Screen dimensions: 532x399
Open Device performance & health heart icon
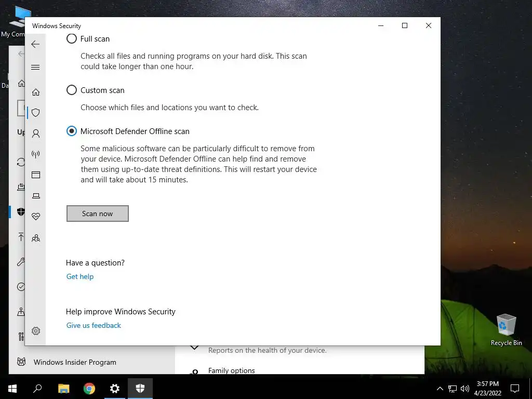point(36,217)
